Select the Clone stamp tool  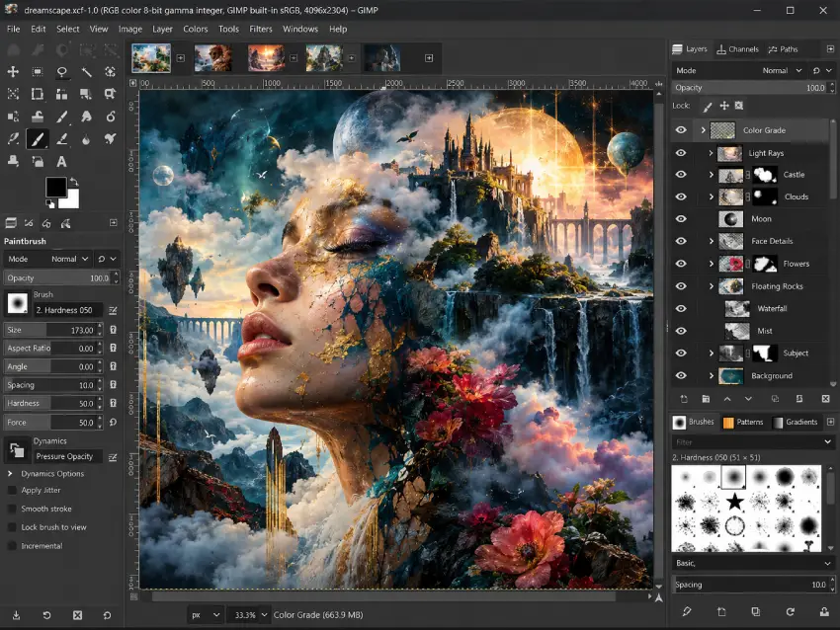[x=13, y=161]
